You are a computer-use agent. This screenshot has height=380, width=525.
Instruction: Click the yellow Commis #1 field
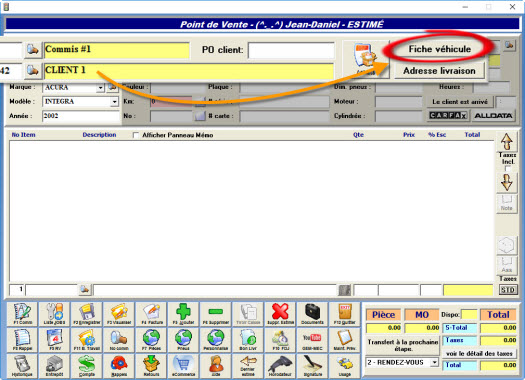pos(117,50)
